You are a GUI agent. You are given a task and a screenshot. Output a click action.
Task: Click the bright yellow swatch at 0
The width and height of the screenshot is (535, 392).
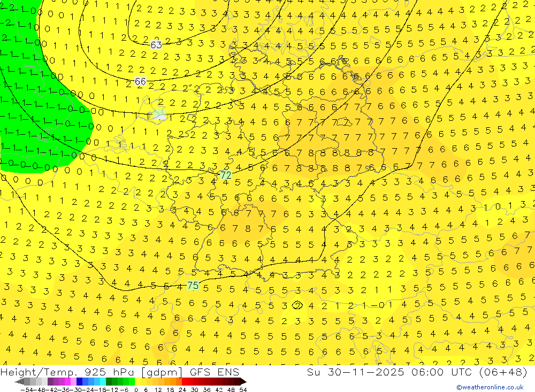(138, 381)
